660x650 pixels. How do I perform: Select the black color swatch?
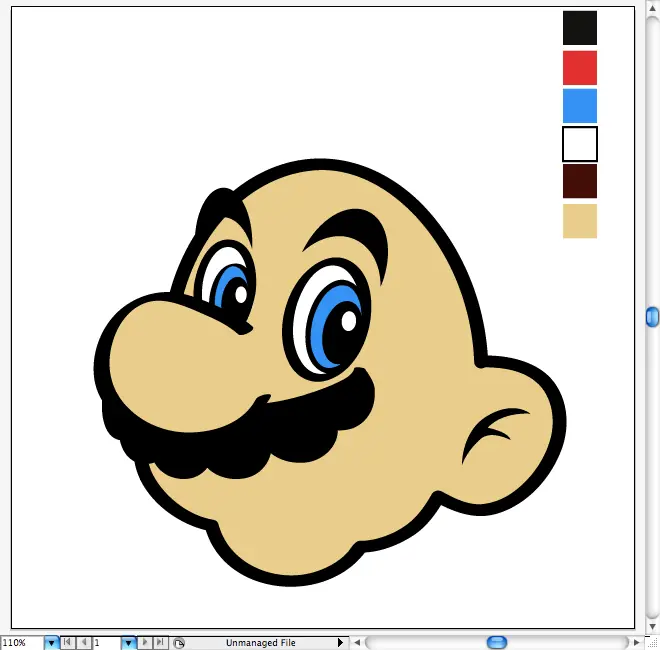[580, 28]
